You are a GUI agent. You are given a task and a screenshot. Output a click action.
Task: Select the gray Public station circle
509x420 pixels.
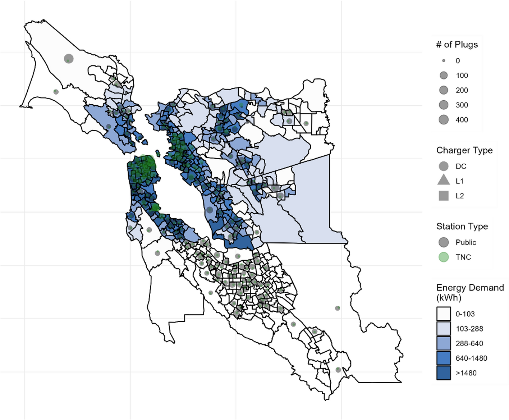point(444,242)
